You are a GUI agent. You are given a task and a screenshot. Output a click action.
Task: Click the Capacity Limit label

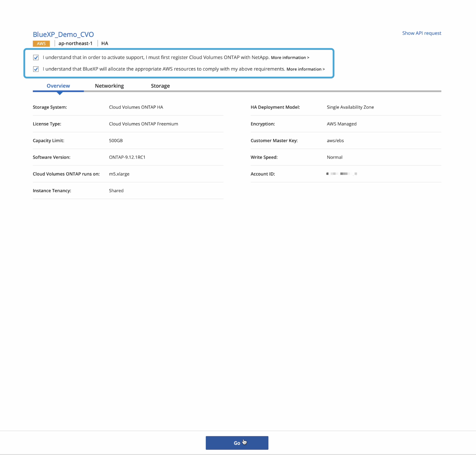[x=48, y=141]
